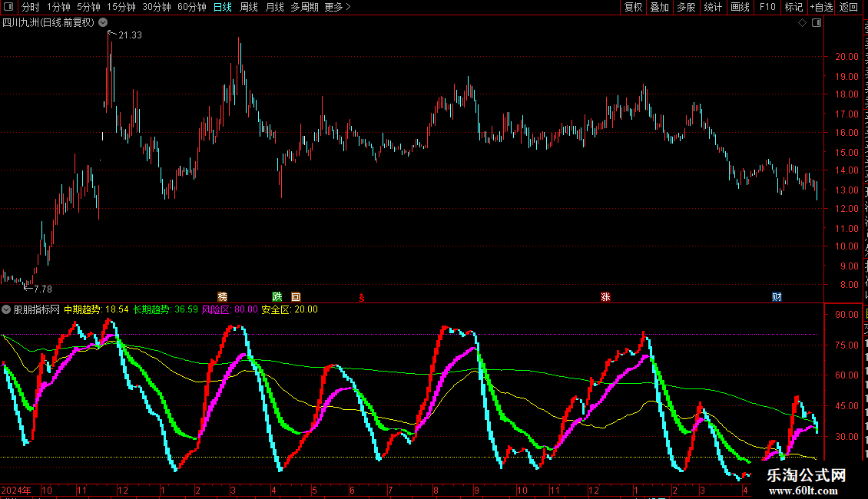
Task: Toggle the left panel icon in top bar
Action: (x=8, y=7)
